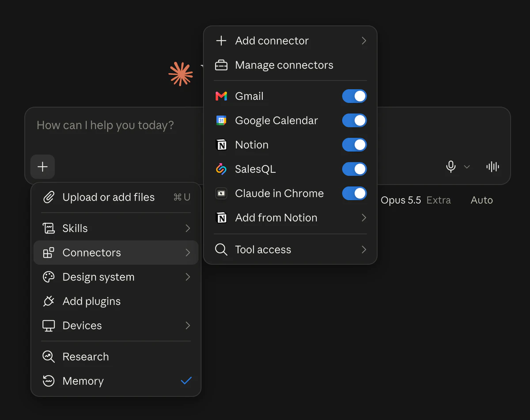Screen dimensions: 530x420
Task: Select Upload or add files
Action: coord(116,197)
